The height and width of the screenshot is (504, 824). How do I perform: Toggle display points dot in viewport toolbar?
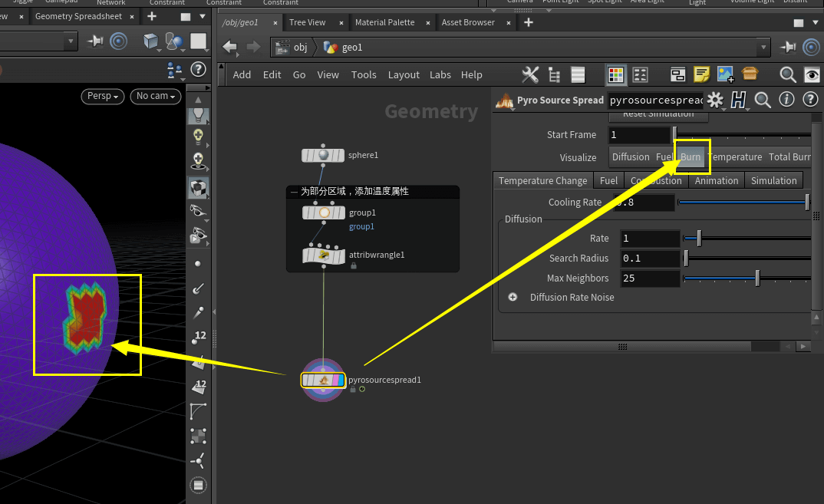tap(198, 264)
